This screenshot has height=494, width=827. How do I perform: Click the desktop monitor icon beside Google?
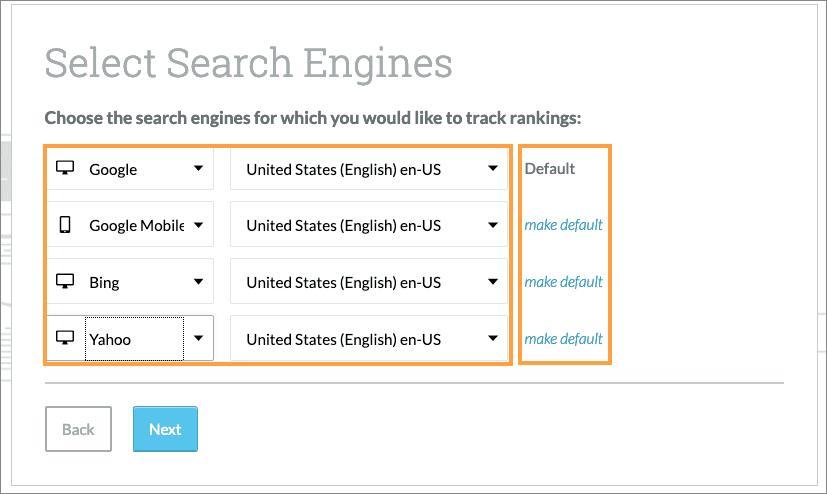point(65,169)
